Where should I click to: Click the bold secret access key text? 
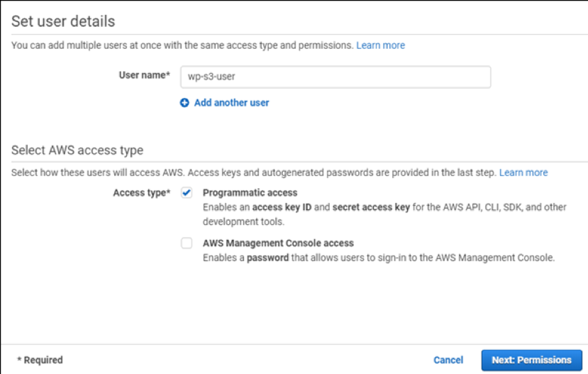371,207
